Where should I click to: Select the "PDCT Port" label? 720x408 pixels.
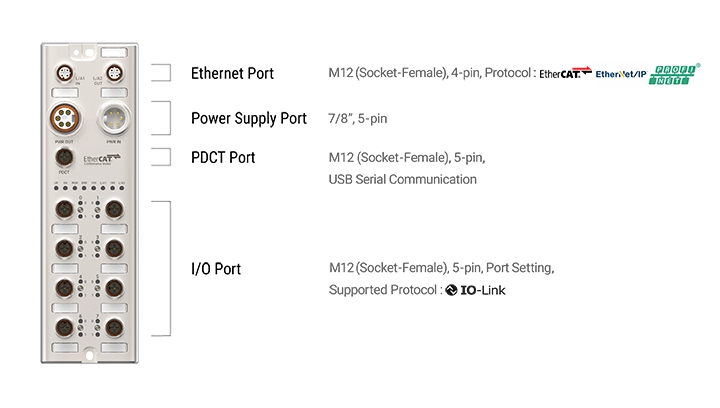(223, 157)
